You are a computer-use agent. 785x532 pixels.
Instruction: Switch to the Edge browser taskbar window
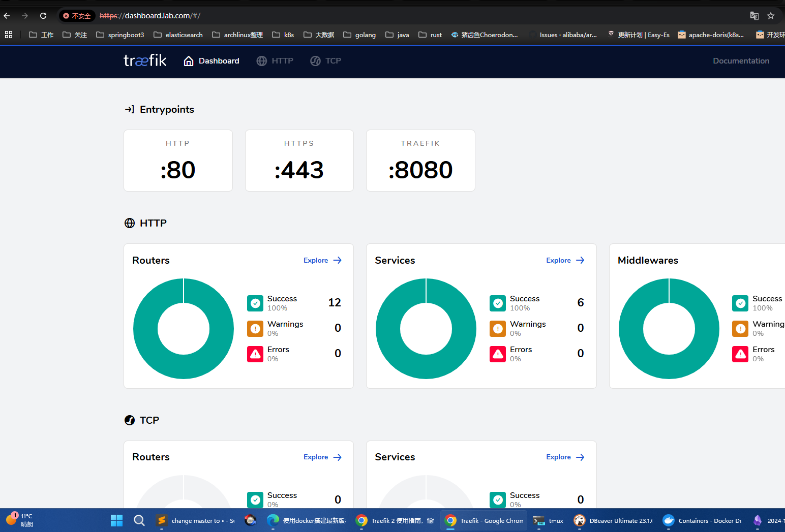tap(307, 520)
